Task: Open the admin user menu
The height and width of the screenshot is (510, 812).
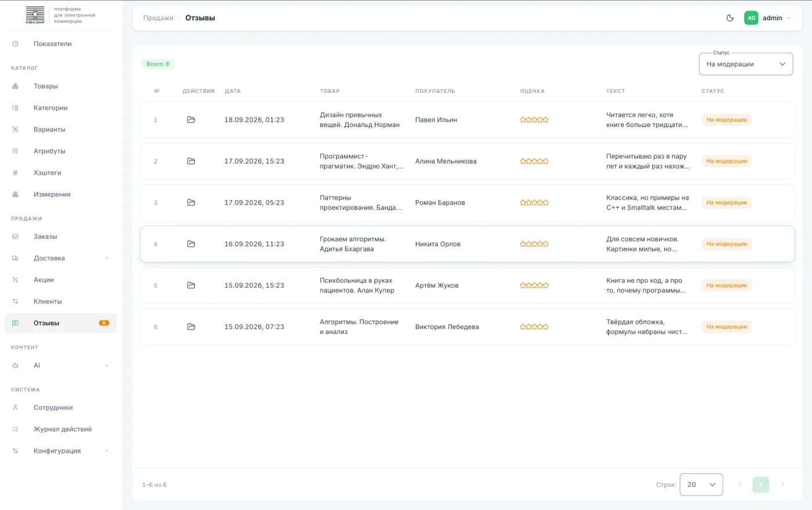Action: 768,18
